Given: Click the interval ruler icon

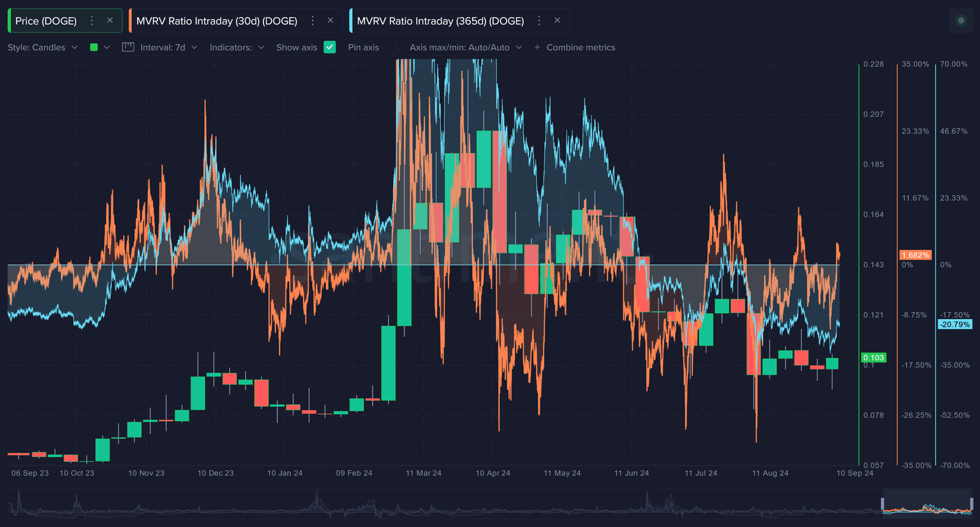Looking at the screenshot, I should click(x=128, y=47).
